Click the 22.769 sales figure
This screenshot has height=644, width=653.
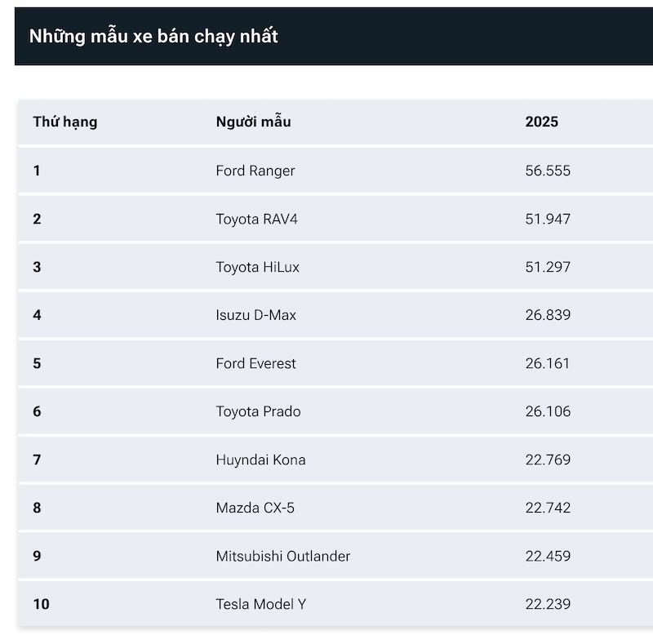click(548, 460)
